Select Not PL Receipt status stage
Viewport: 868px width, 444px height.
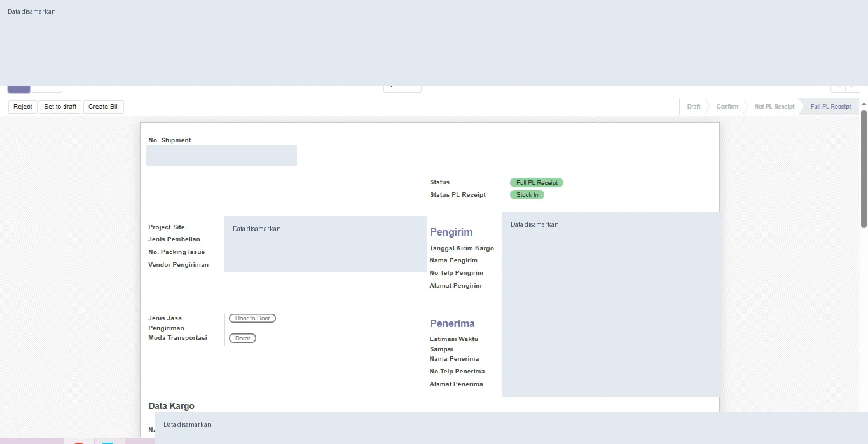774,107
